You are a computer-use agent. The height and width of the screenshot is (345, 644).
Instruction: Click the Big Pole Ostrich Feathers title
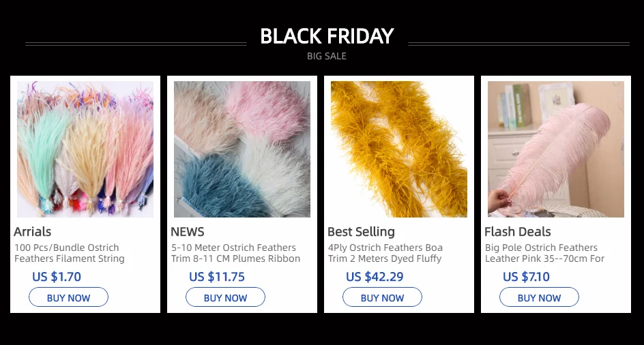pos(544,253)
